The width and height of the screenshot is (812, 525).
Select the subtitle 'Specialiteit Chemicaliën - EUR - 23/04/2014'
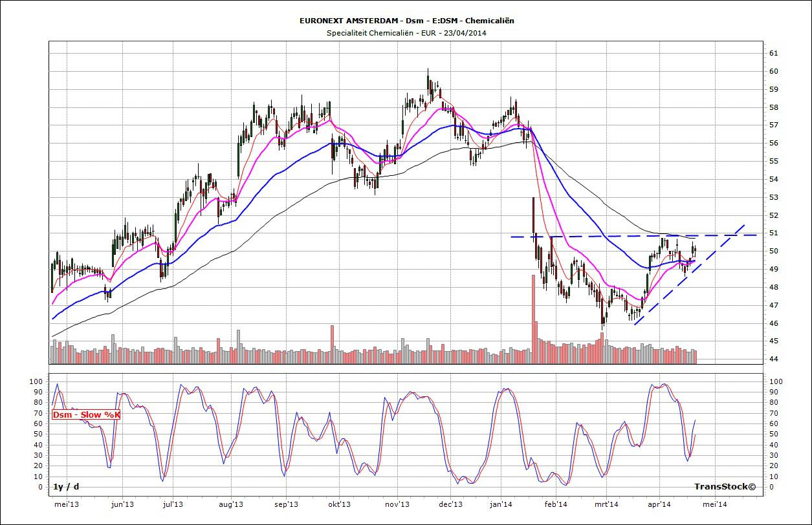pos(407,32)
